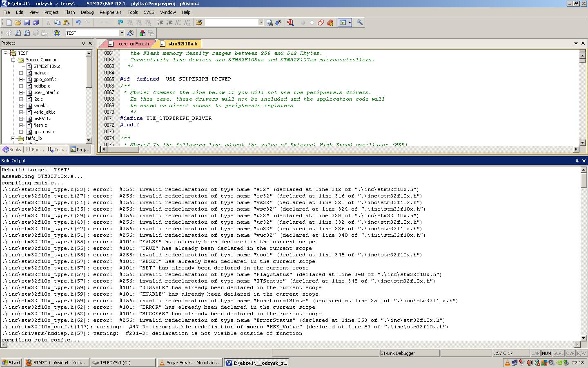Insert a bookmark using the flag icon
Viewport: 588px width, 368px height.
120,22
